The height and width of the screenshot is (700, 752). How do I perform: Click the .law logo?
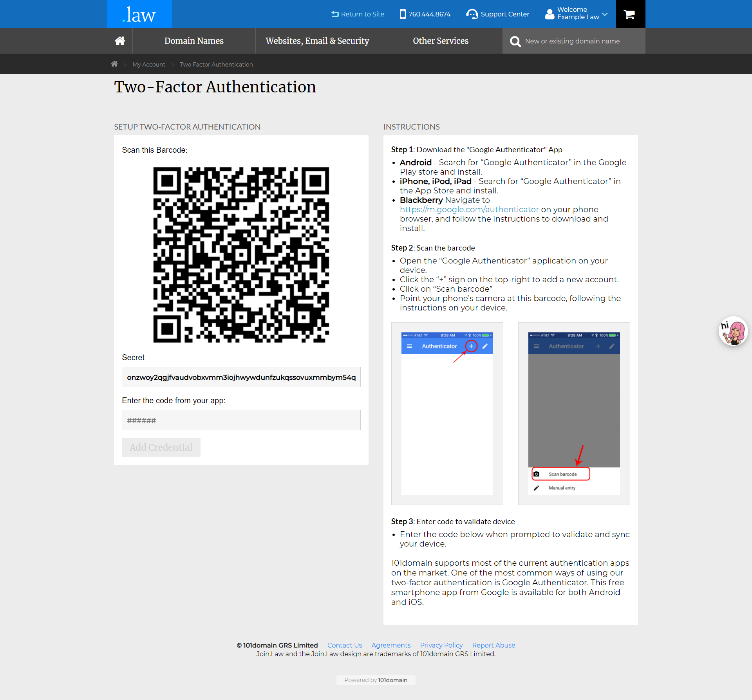(139, 14)
